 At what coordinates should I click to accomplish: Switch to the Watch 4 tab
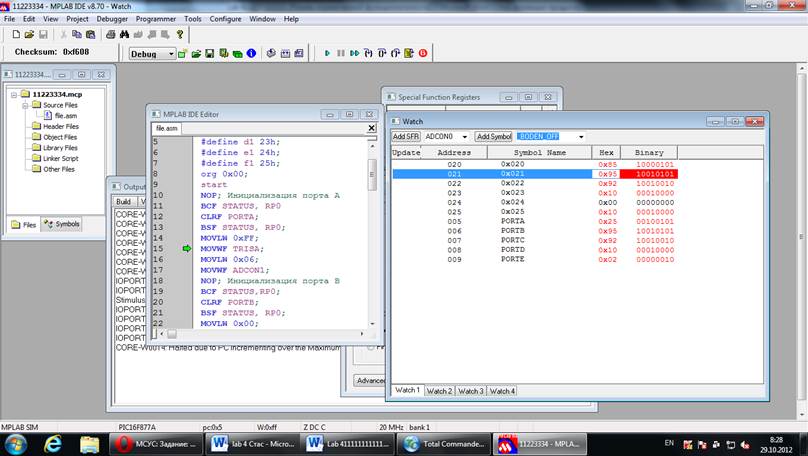point(502,391)
